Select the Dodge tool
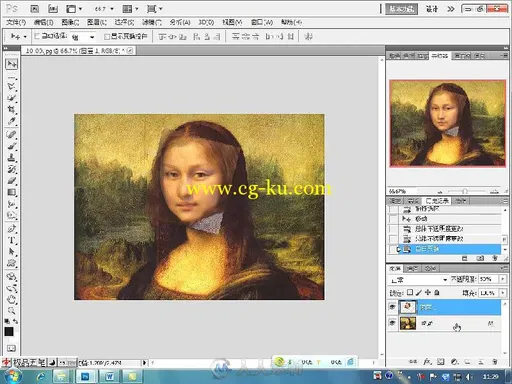512x384 pixels. 11,215
